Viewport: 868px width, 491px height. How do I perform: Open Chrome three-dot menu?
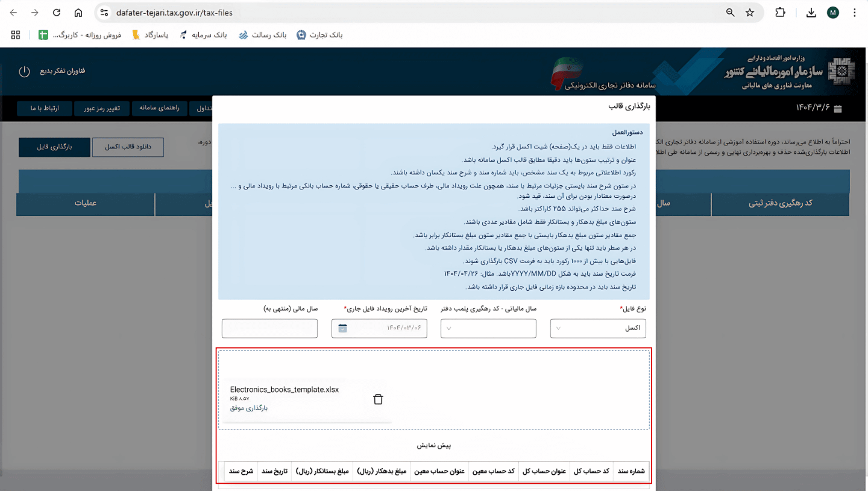coord(855,13)
